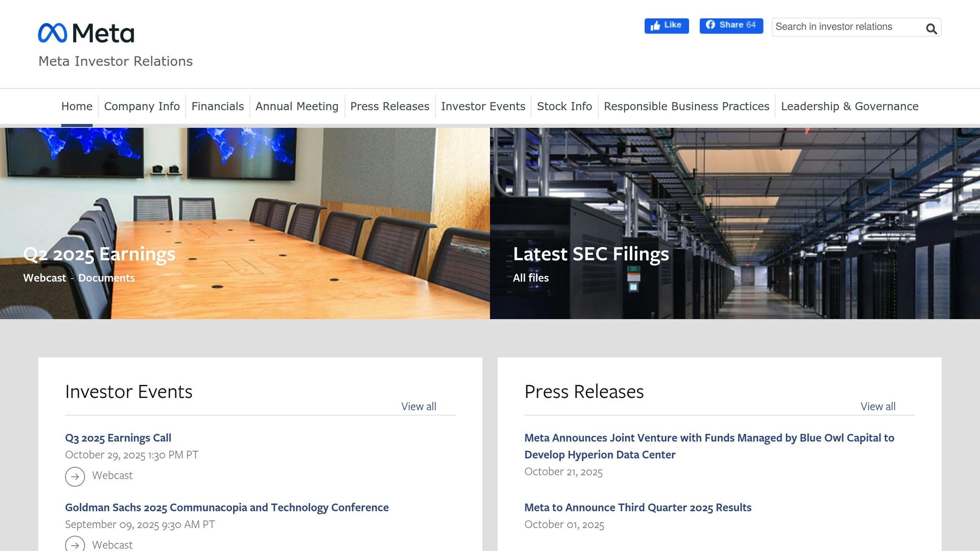Open the Q3 2025 Earnings Call event
This screenshot has width=980, height=551.
point(118,438)
